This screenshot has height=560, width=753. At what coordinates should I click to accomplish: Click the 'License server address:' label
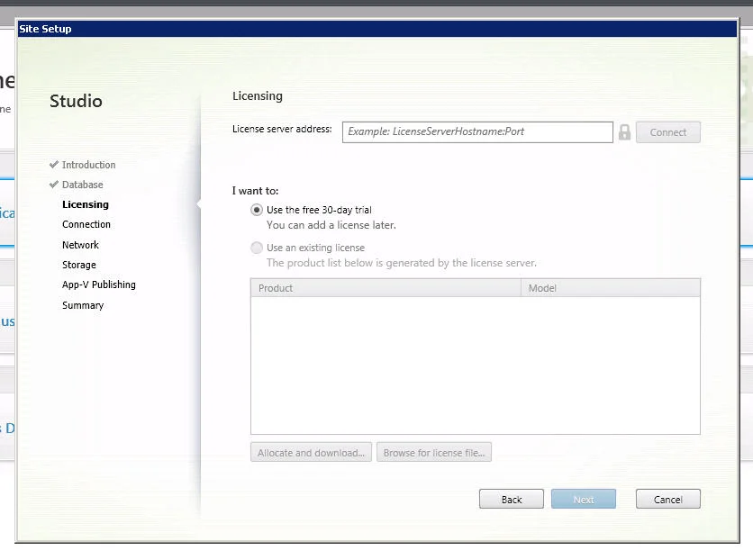282,129
